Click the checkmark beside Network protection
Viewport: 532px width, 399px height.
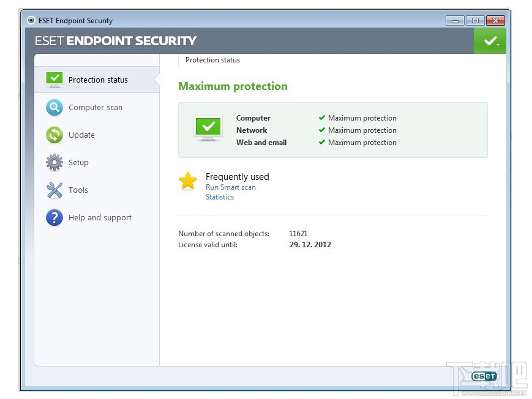pos(322,130)
